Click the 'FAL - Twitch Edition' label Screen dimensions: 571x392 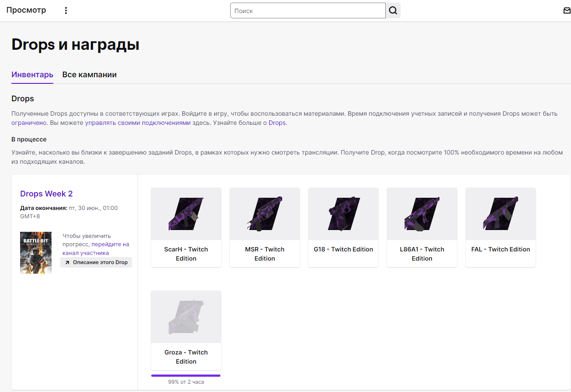501,249
